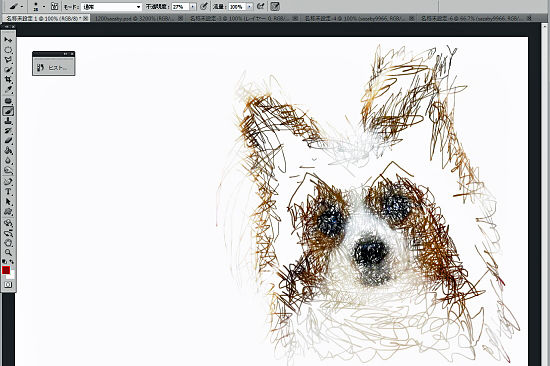550x366 pixels.
Task: Toggle Quick Mask mode
Action: point(8,285)
